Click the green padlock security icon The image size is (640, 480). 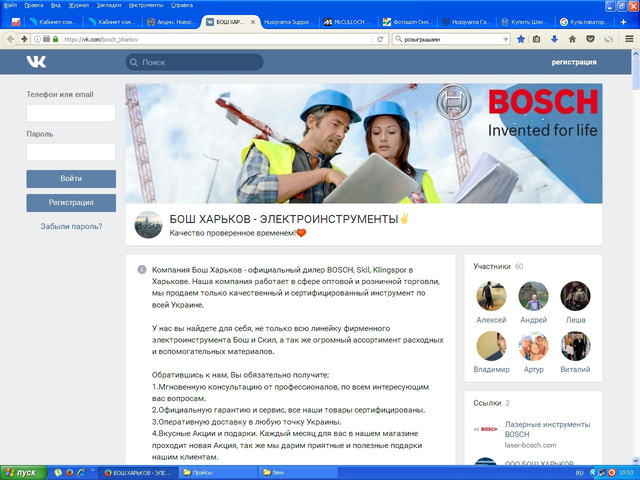click(x=56, y=39)
